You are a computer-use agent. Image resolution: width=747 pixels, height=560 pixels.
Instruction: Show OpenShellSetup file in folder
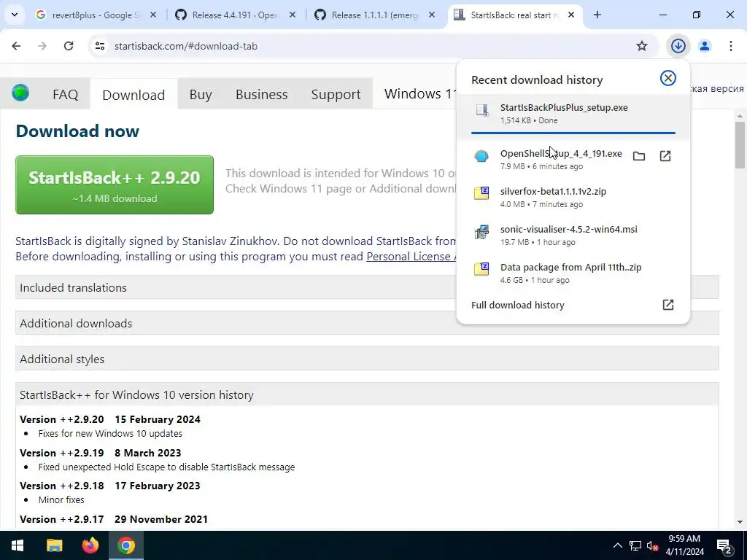click(x=639, y=156)
